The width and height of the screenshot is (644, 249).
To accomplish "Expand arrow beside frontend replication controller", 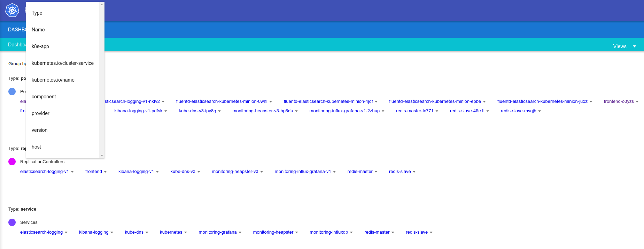I will click(105, 172).
